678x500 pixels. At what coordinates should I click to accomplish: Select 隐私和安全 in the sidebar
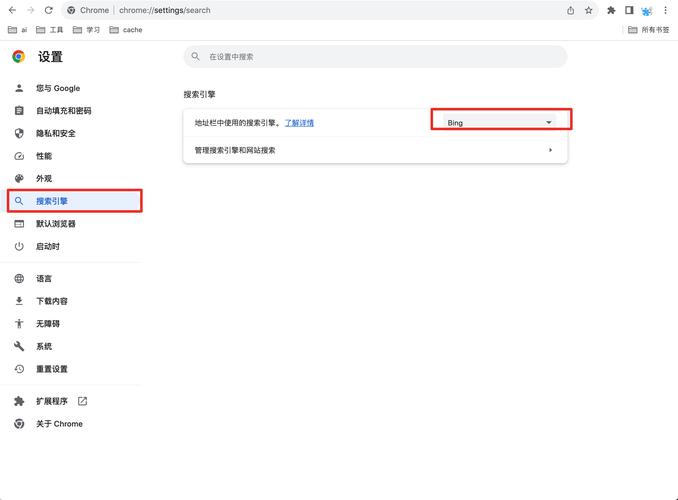56,133
